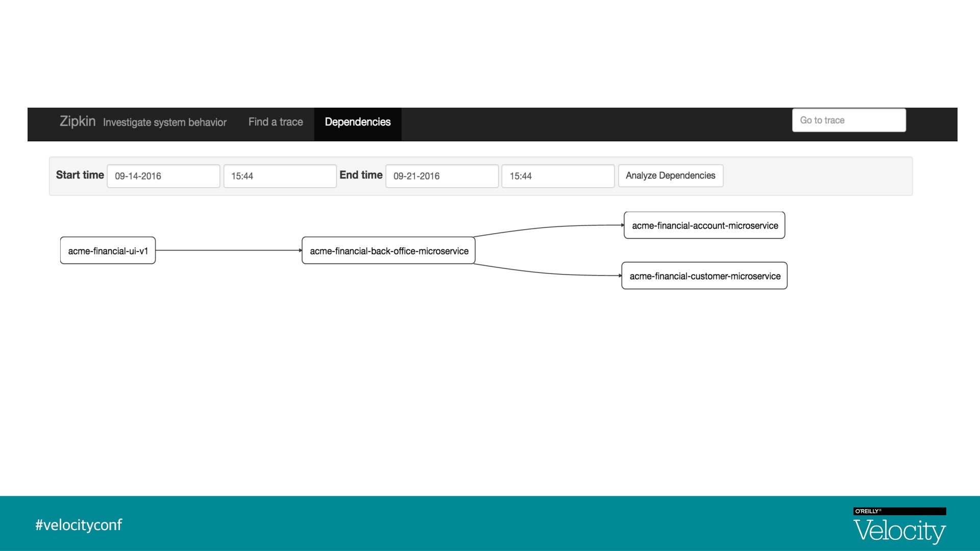Select the acme-financial-customer-microservice node

click(704, 276)
